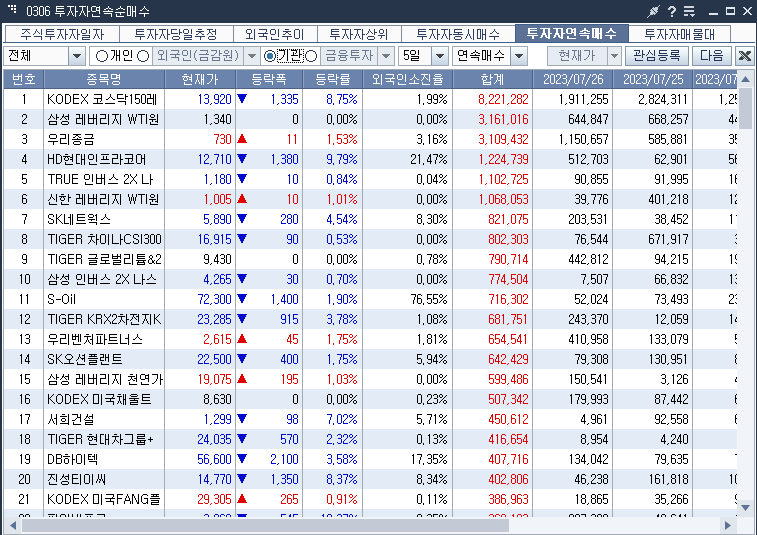Screen dimensions: 757x535
Task: Expand the 금융투자 dropdown arrow
Action: [x=386, y=56]
